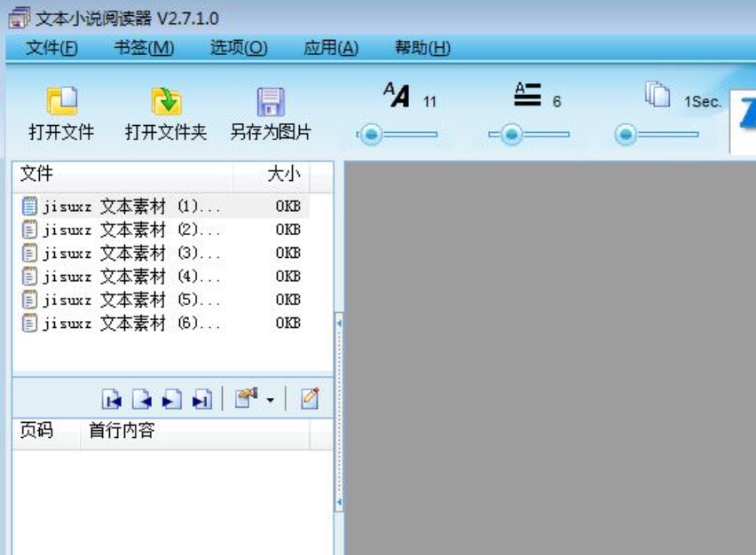
Task: Click the font size slider handle
Action: coord(371,135)
